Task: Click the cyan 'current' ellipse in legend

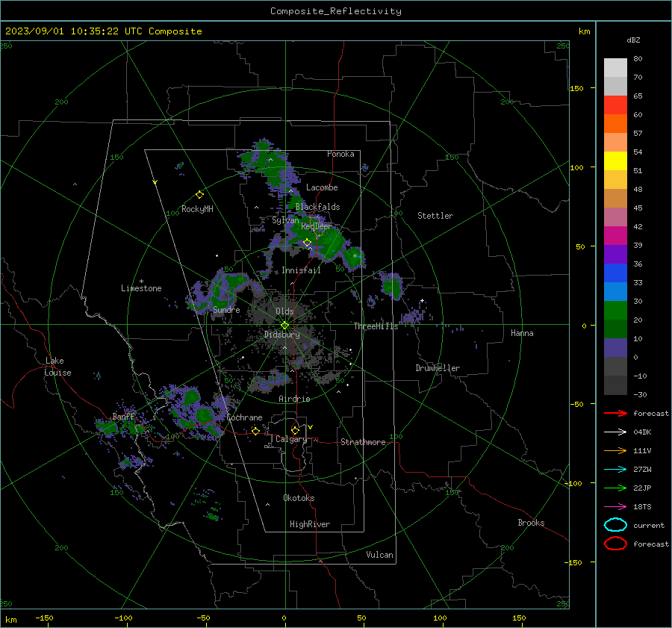Action: point(615,525)
